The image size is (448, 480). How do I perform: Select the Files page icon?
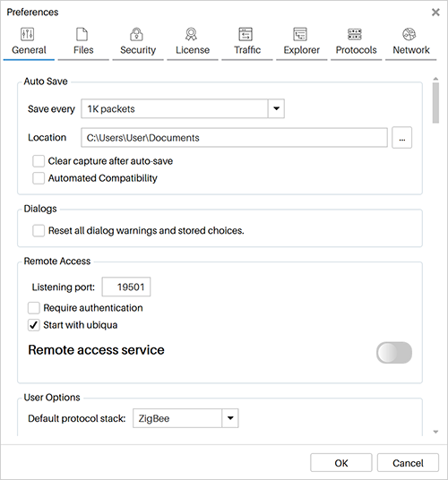(x=82, y=34)
